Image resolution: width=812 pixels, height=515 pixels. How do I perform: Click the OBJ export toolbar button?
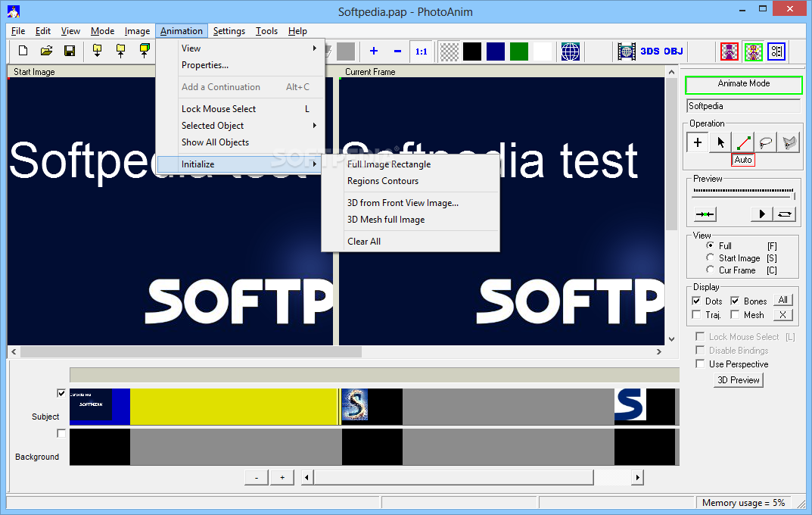[x=674, y=51]
